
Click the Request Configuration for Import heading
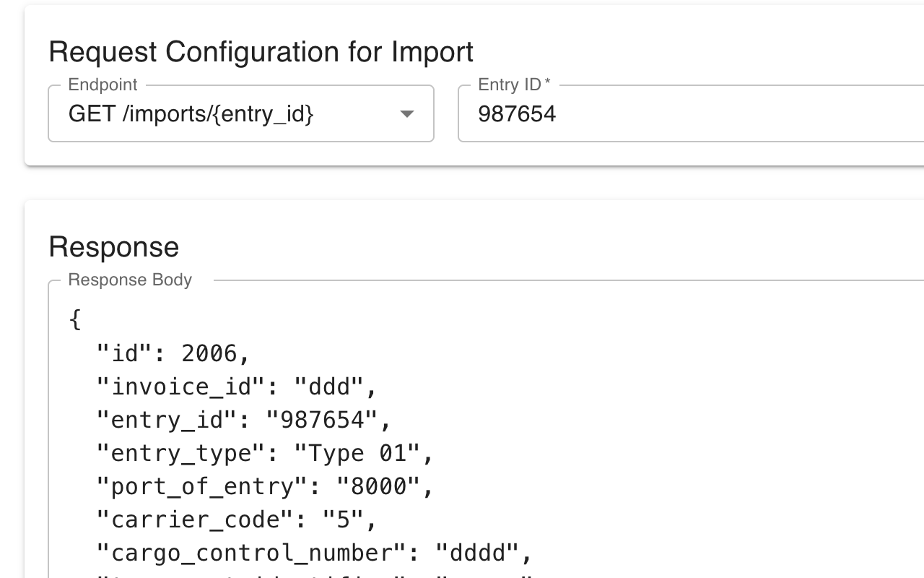260,52
